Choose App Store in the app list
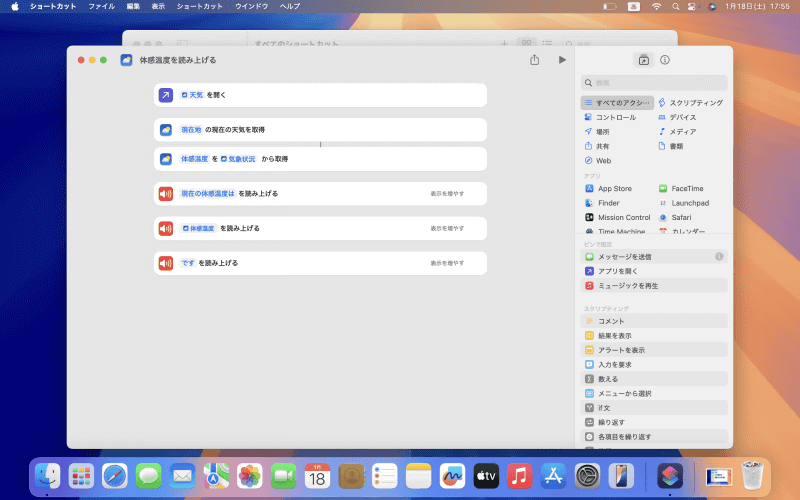The height and width of the screenshot is (500, 800). click(609, 188)
